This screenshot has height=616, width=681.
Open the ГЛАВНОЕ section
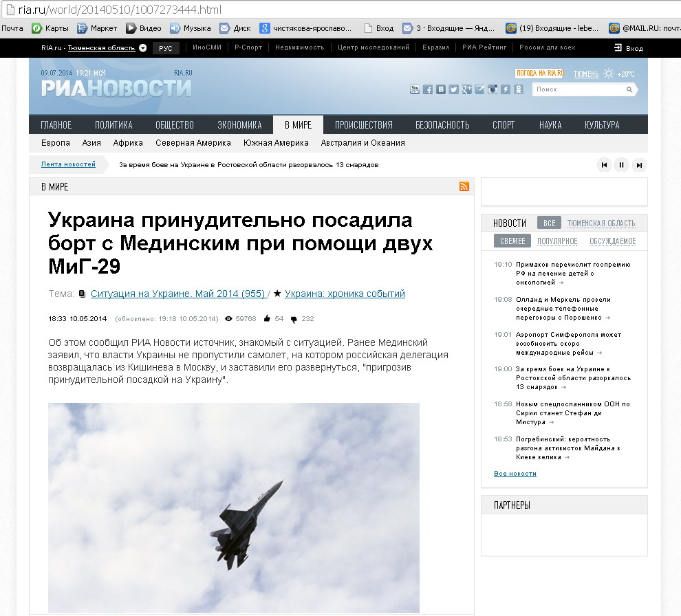tap(56, 125)
